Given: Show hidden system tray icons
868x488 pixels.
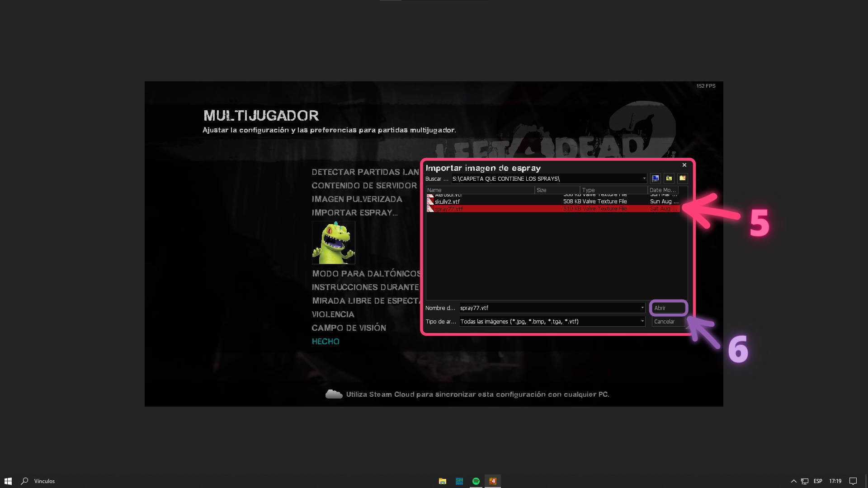Looking at the screenshot, I should [x=793, y=481].
